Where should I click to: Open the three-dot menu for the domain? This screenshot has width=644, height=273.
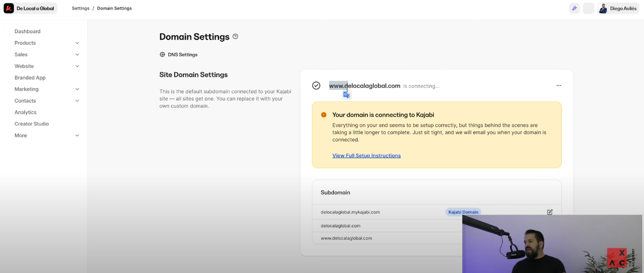(558, 86)
